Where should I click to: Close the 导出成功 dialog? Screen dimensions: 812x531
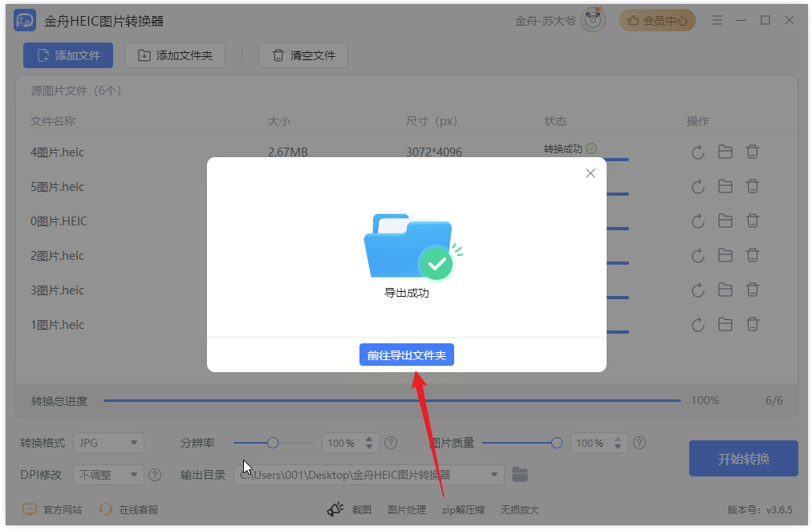click(591, 173)
